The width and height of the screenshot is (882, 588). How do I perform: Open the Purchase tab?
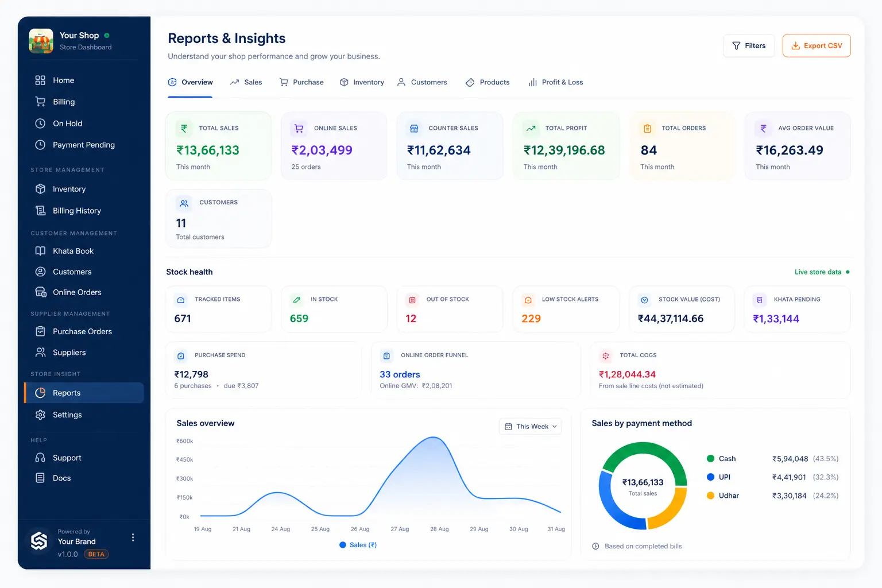coord(301,82)
